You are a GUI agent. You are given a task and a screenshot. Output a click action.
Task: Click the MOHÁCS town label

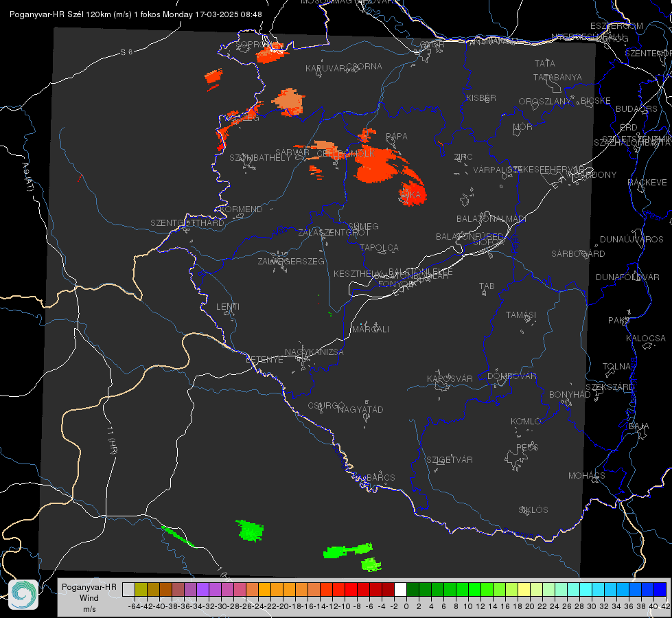[x=587, y=476]
